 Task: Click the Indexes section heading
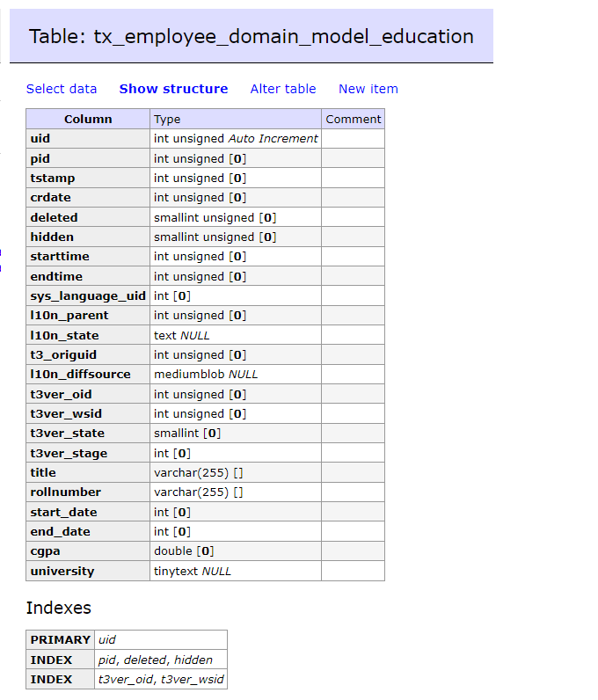point(58,608)
